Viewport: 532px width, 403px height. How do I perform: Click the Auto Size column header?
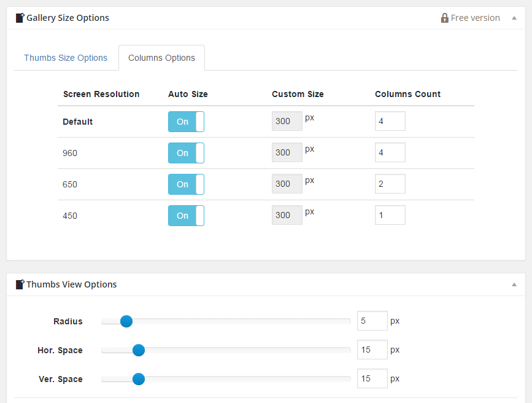(x=188, y=94)
